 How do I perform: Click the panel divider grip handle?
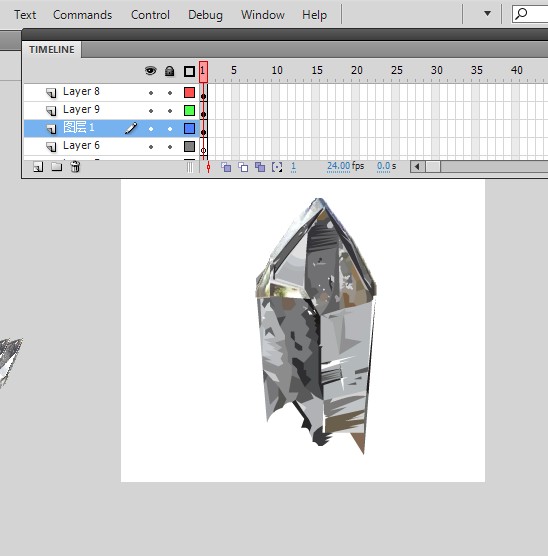(190, 167)
